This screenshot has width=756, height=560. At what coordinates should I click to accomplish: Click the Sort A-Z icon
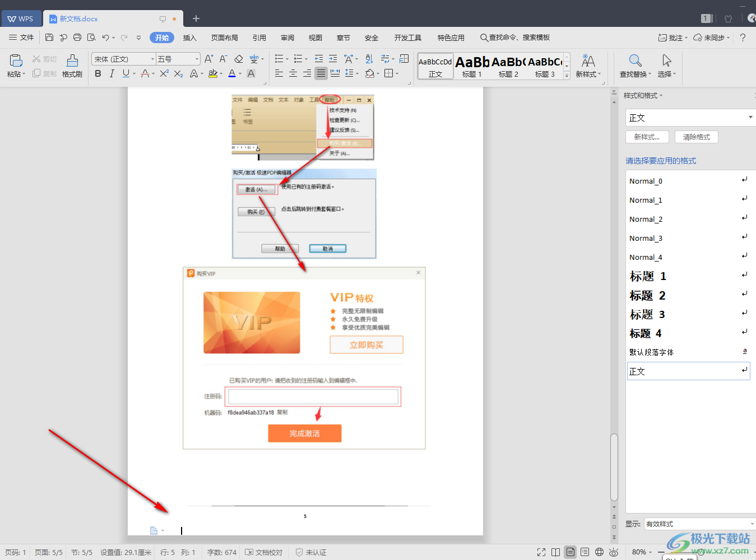click(x=369, y=59)
